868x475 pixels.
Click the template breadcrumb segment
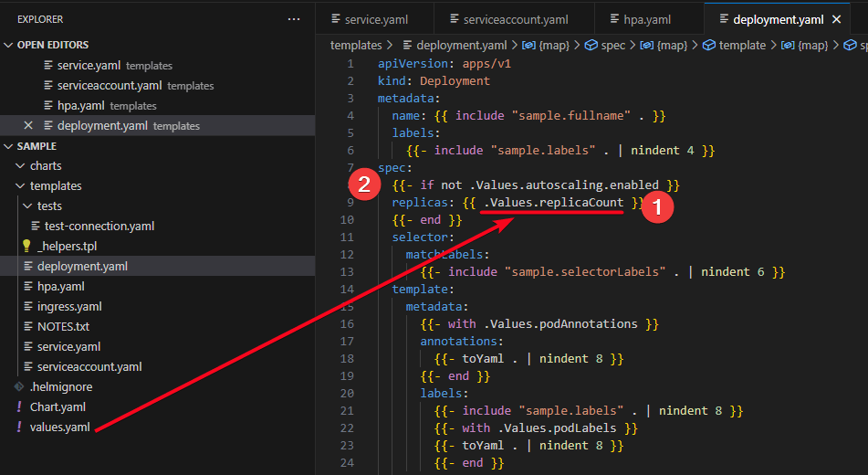[742, 46]
